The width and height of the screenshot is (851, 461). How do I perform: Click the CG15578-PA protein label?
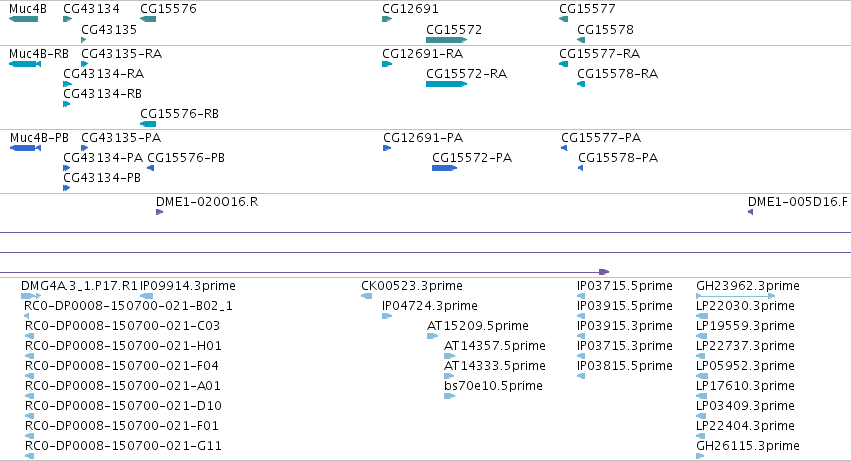(618, 158)
